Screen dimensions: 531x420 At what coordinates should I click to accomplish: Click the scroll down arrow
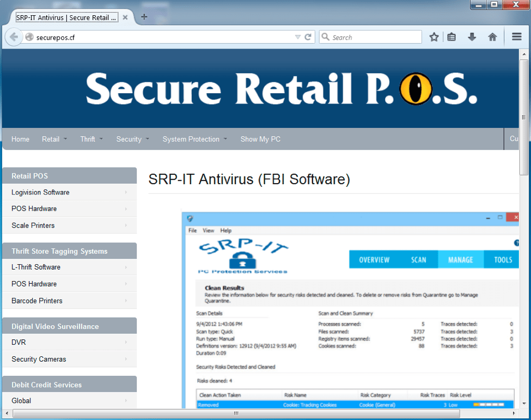pos(524,404)
